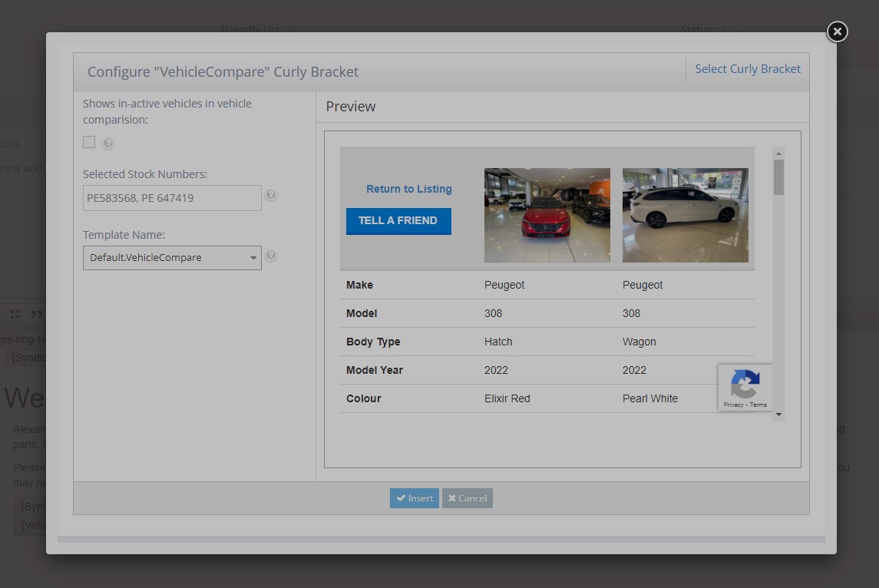Image resolution: width=879 pixels, height=588 pixels.
Task: Click the help icon beside Friendly Url
Action: pyautogui.click(x=294, y=29)
